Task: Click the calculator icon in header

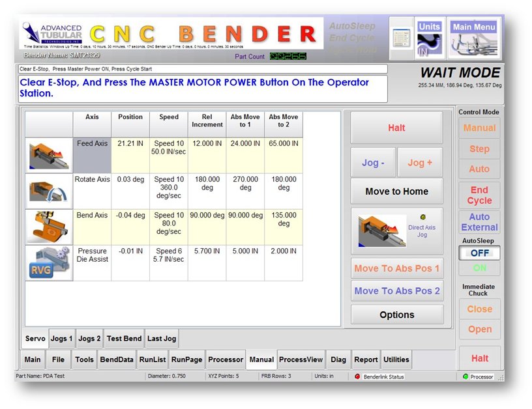Action: coord(400,38)
